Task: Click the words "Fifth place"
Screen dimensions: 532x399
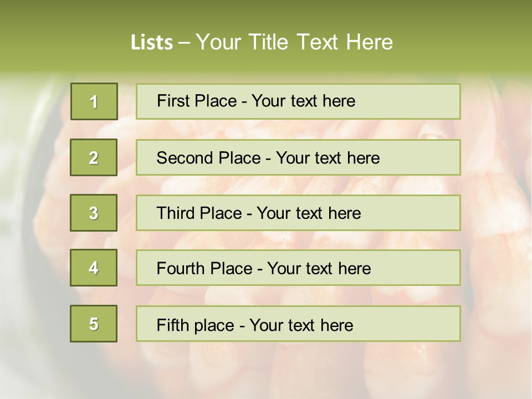Action: (196, 325)
